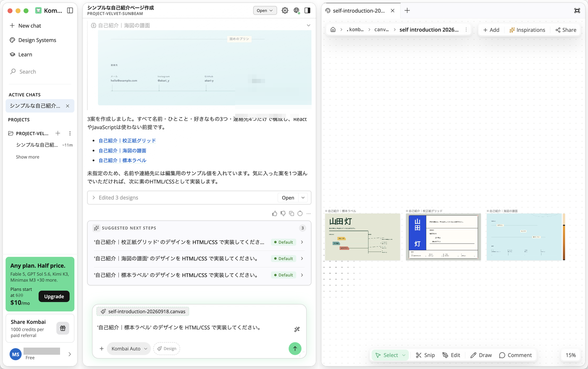Screen dimensions: 588x369
Task: Open dropdown arrow beside Edited designs Open
Action: [303, 198]
